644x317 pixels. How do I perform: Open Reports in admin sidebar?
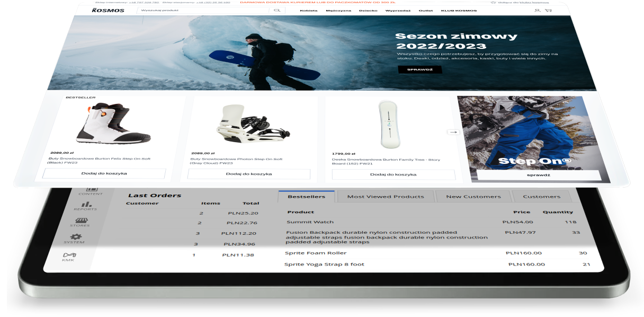click(86, 206)
